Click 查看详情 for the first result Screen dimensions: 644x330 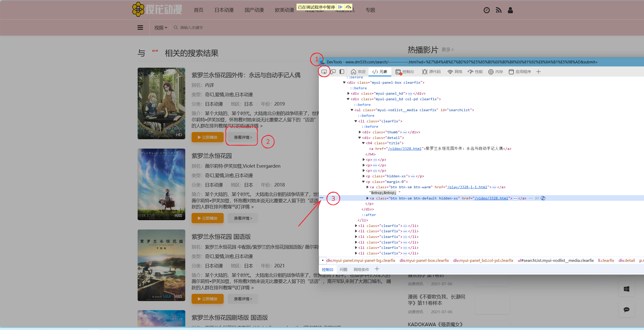pyautogui.click(x=243, y=137)
